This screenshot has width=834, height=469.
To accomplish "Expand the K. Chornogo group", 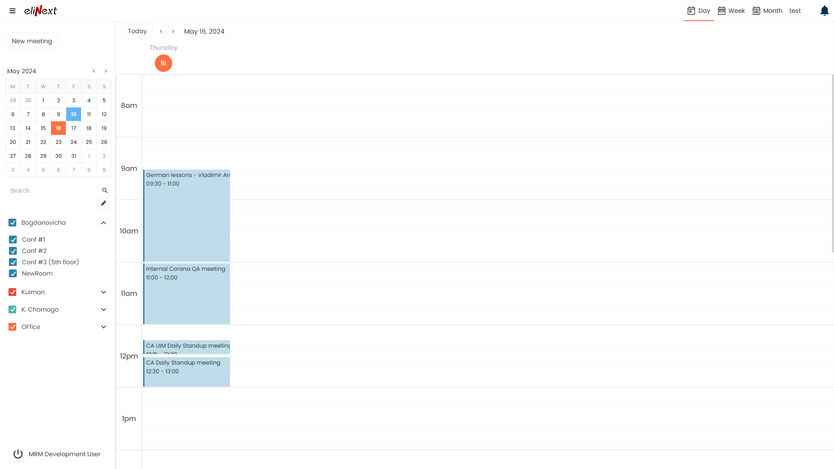I will point(103,310).
